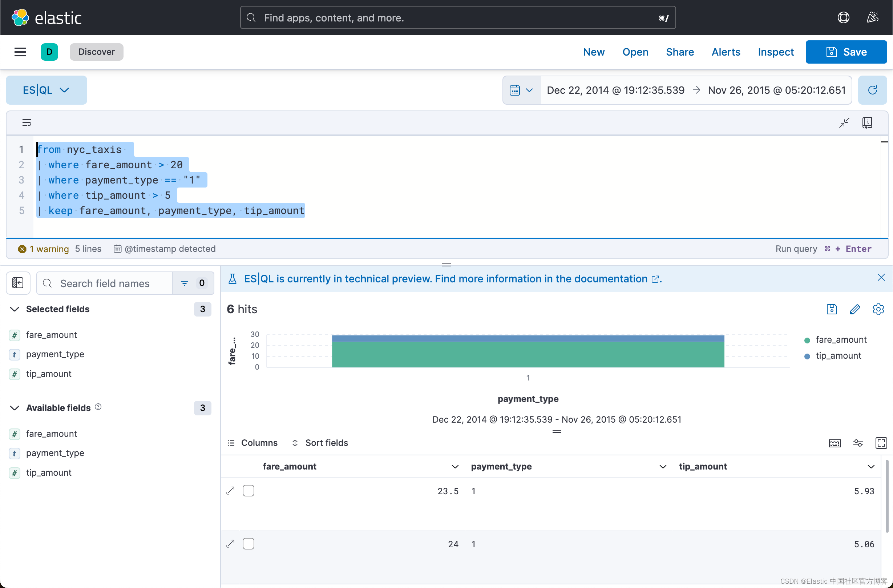
Task: Hide the field sidebar panel
Action: click(18, 283)
